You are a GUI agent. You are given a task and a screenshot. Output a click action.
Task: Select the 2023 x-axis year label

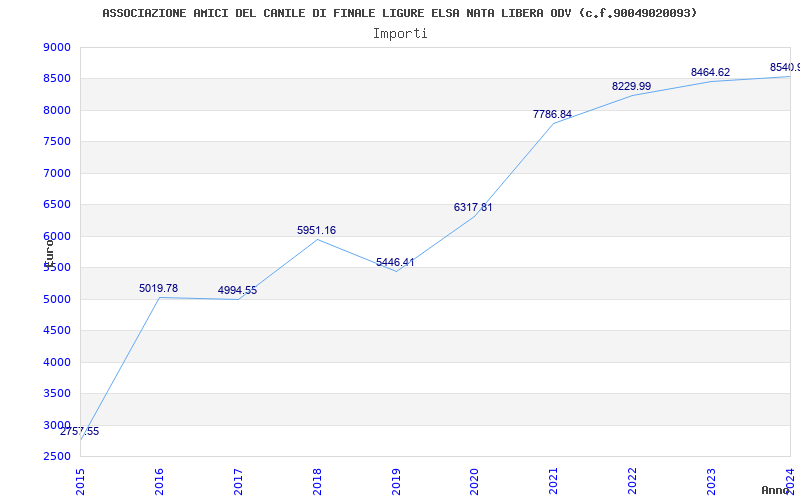point(711,482)
